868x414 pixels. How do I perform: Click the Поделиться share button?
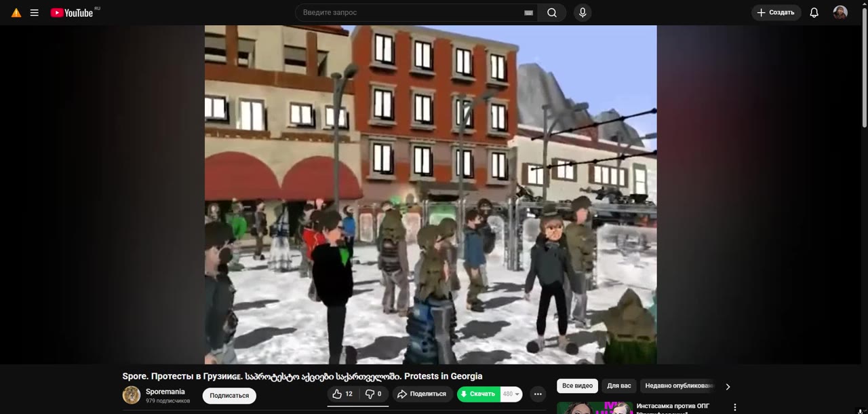422,394
